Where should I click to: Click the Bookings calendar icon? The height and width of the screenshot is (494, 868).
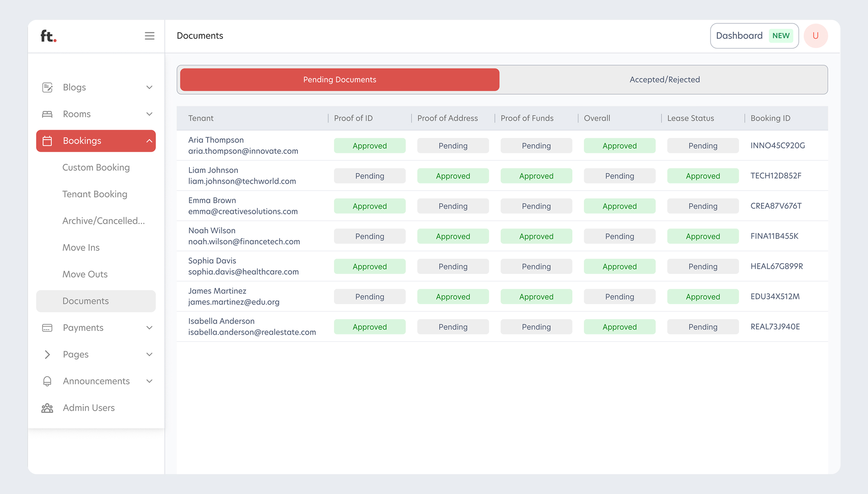pos(47,141)
